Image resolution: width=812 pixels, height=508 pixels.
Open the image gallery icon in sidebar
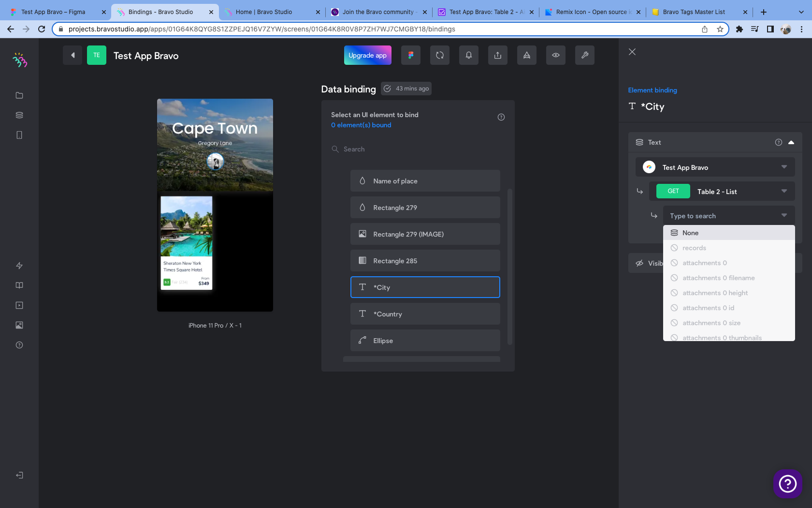[19, 325]
